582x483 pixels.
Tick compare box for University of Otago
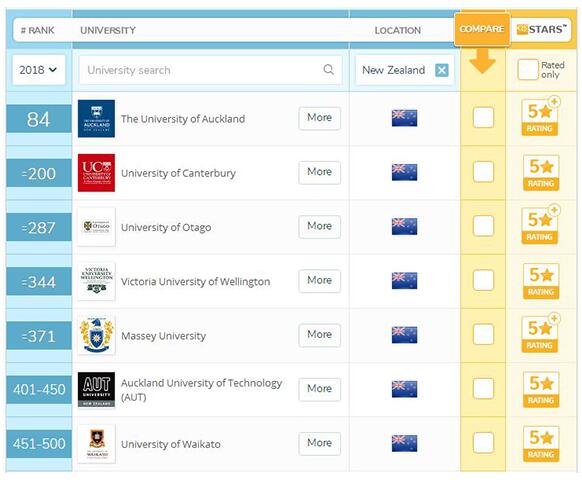coord(483,226)
